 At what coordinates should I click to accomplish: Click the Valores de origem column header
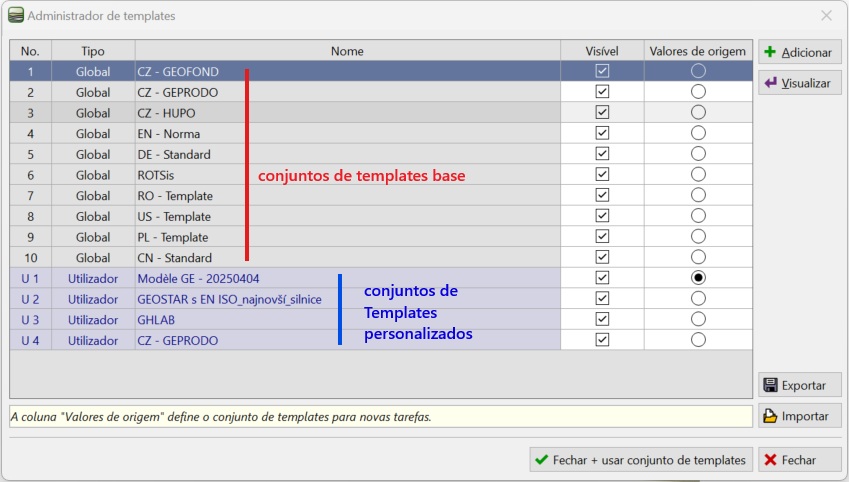point(698,51)
